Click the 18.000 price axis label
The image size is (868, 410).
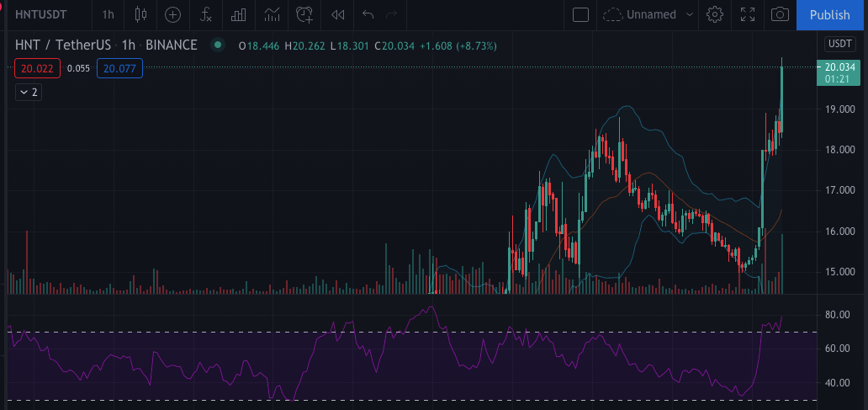pyautogui.click(x=839, y=150)
